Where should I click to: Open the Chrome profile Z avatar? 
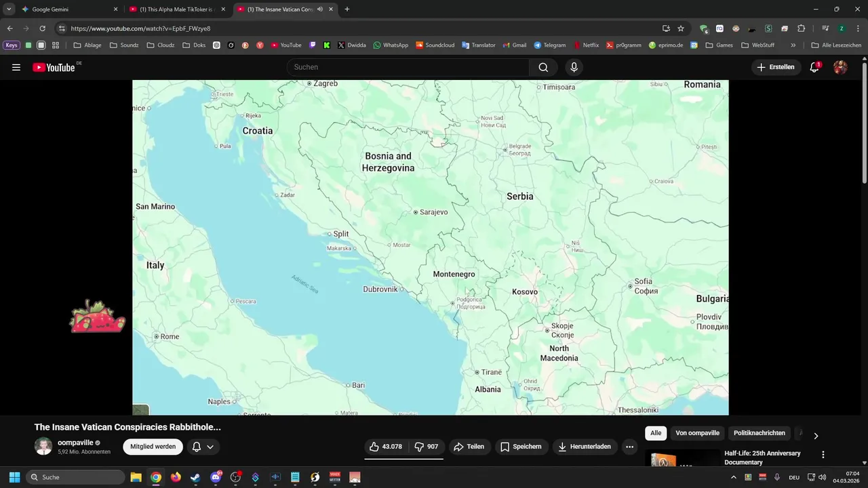pos(842,28)
